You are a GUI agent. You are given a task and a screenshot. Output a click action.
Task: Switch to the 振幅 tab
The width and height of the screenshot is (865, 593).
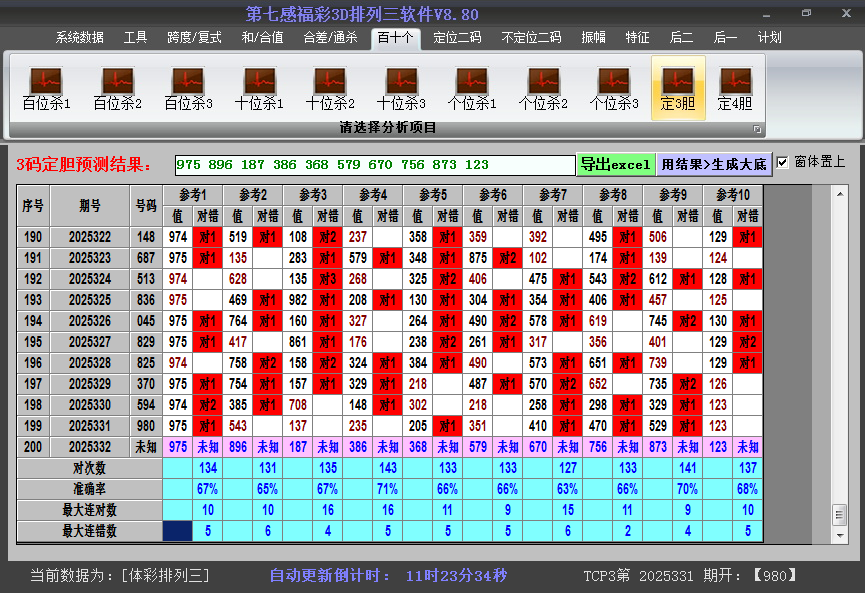593,37
